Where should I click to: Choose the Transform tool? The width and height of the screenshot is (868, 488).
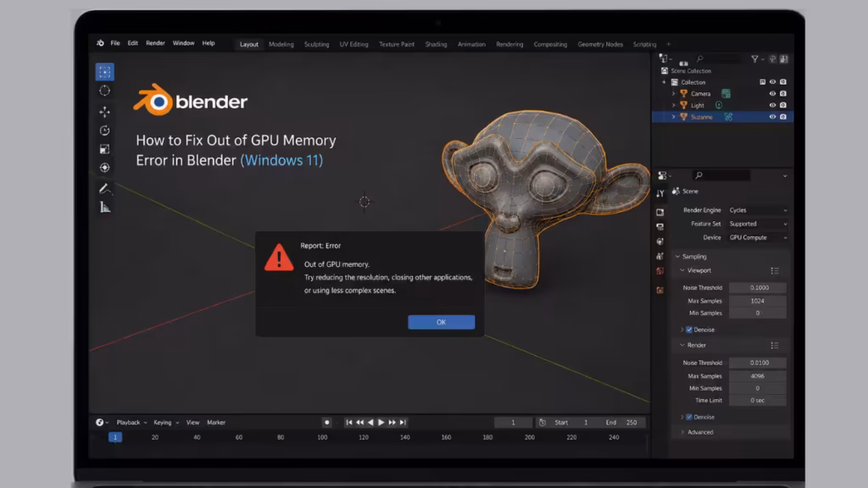(x=104, y=167)
